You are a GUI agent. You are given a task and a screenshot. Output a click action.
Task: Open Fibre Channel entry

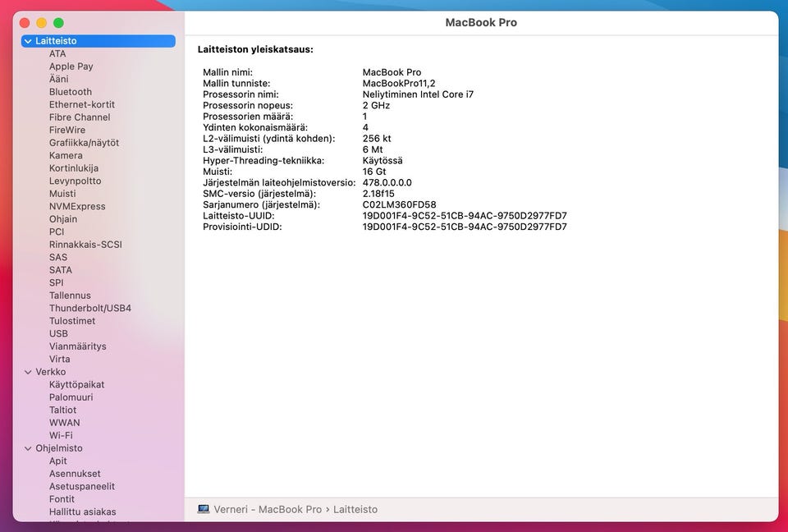tap(80, 117)
